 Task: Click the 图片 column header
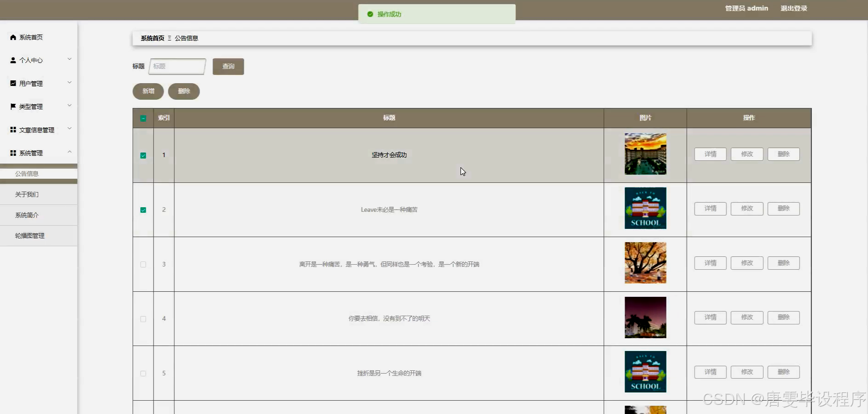(x=645, y=118)
